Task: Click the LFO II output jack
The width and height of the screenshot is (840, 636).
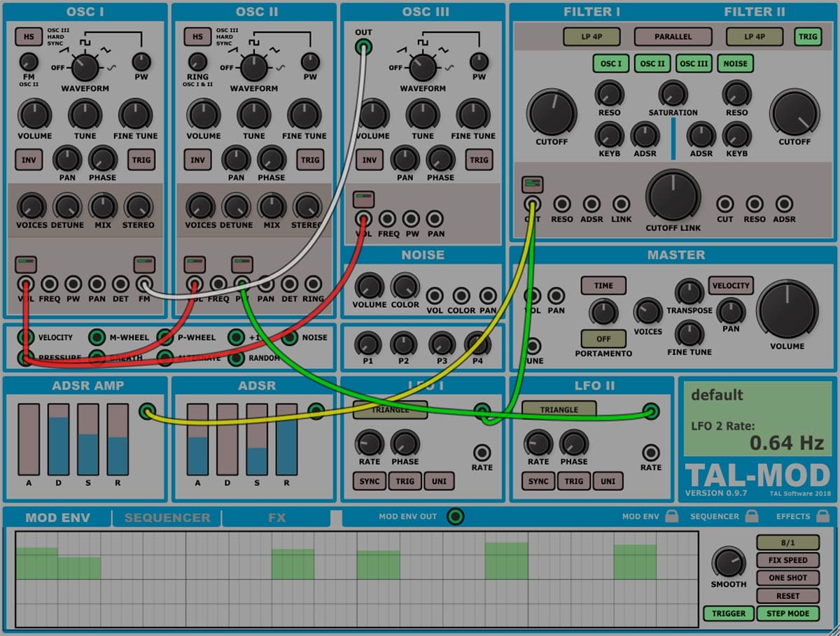Action: [652, 411]
